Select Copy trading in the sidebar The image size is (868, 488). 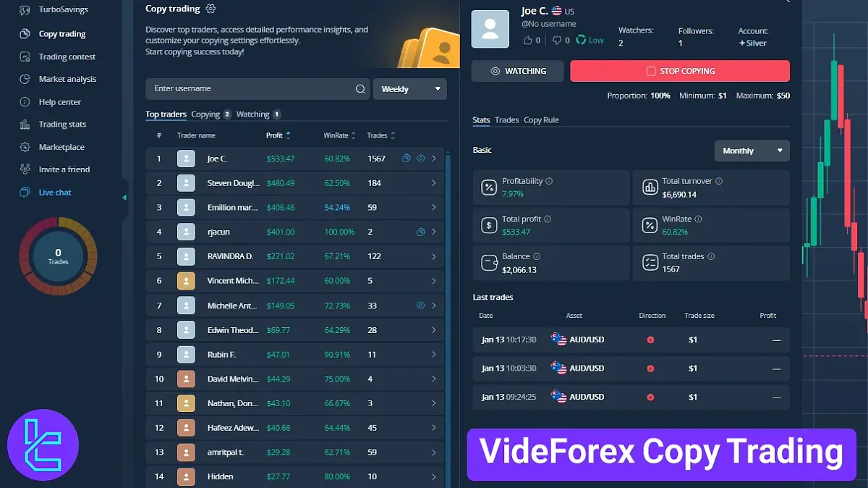pyautogui.click(x=64, y=33)
